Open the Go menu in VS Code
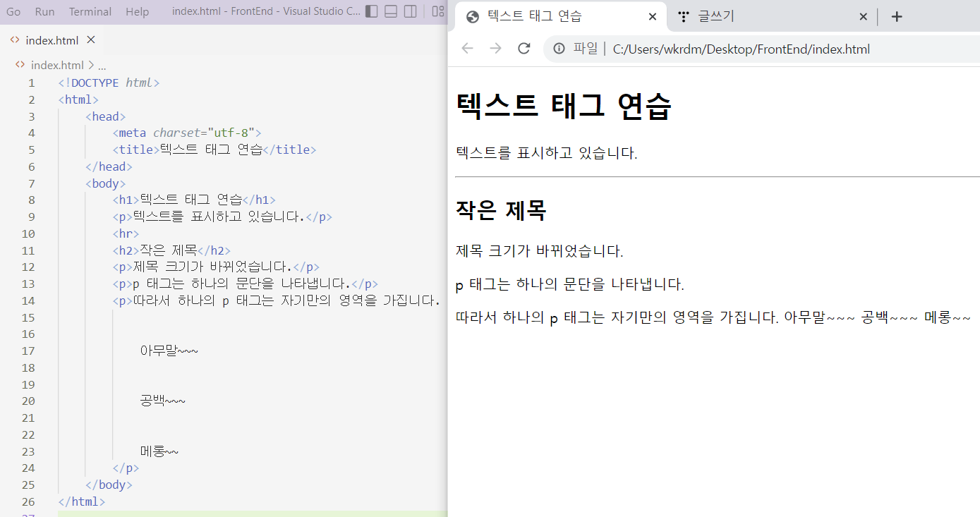This screenshot has width=980, height=517. (x=13, y=11)
